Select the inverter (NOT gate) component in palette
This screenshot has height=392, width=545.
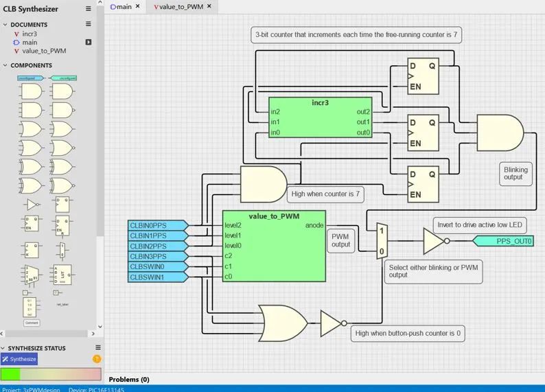point(32,204)
